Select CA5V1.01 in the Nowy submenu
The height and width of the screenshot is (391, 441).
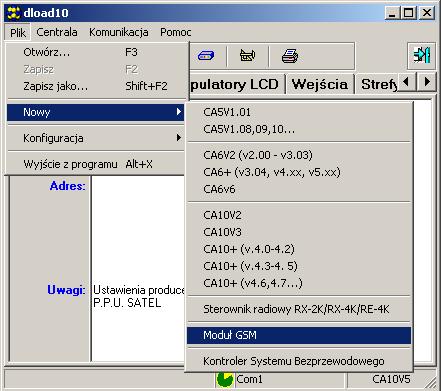click(x=299, y=112)
